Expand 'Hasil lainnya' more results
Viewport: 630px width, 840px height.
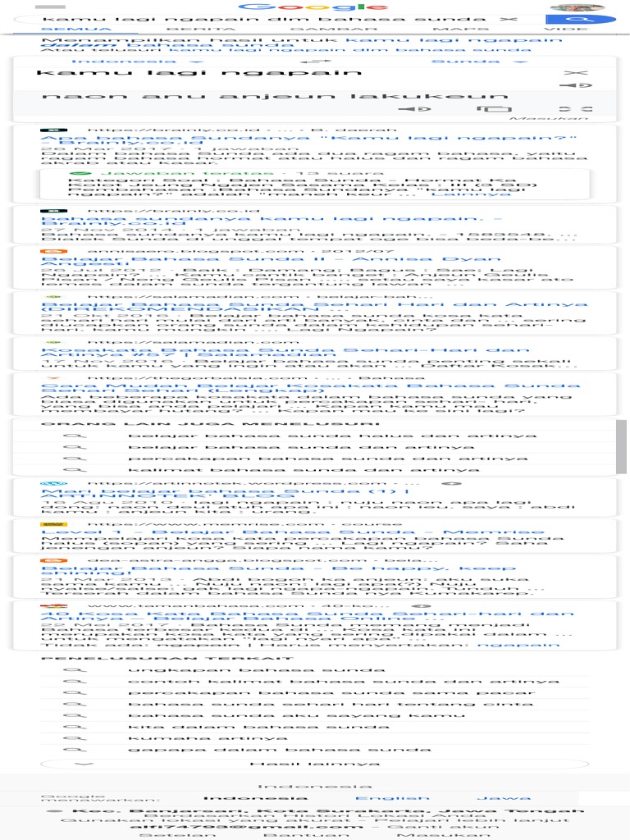point(315,764)
